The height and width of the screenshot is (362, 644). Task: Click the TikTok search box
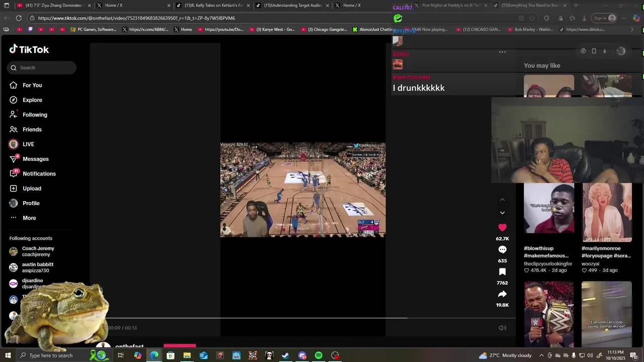tap(42, 68)
